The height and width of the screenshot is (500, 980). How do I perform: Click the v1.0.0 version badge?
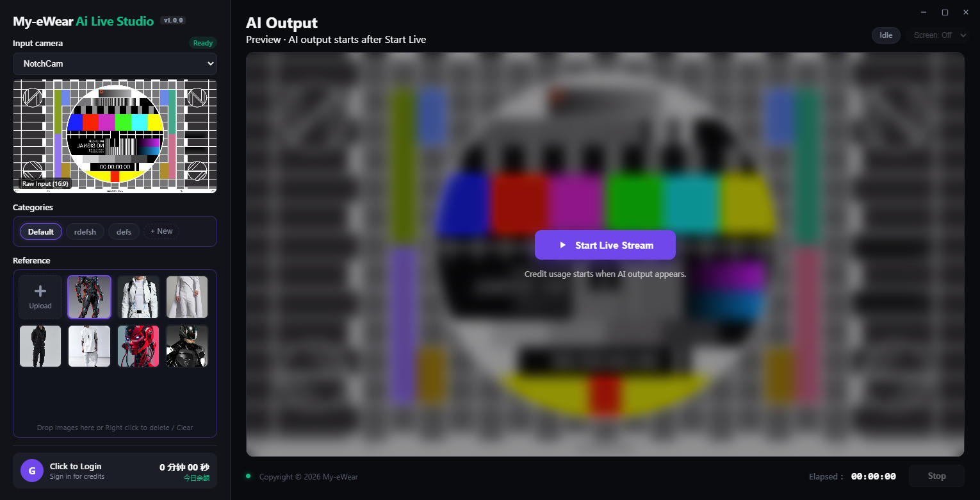[174, 21]
